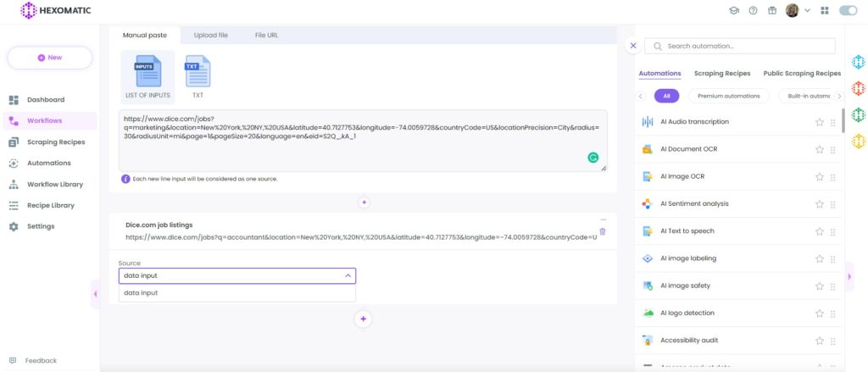
Task: Select the Premium automations filter
Action: tap(728, 97)
